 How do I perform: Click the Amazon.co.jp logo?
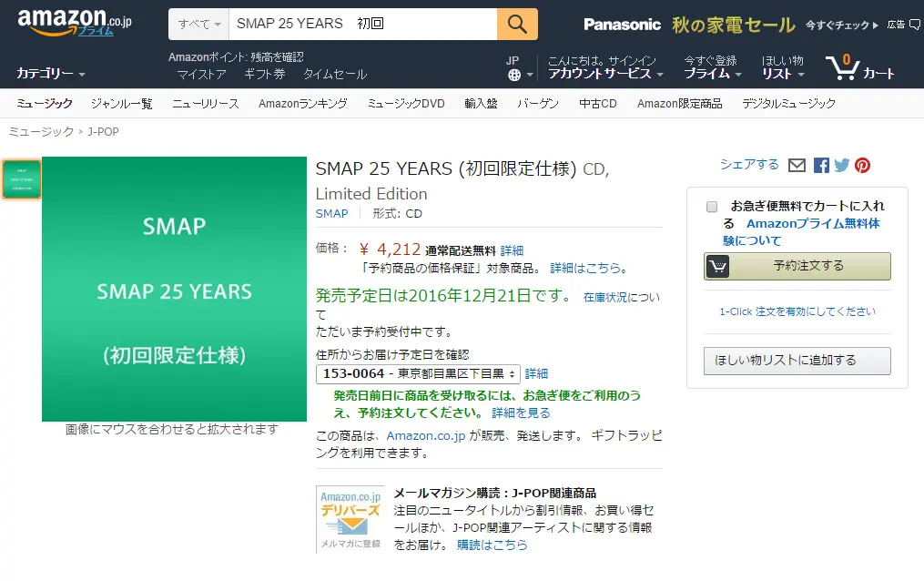point(75,23)
